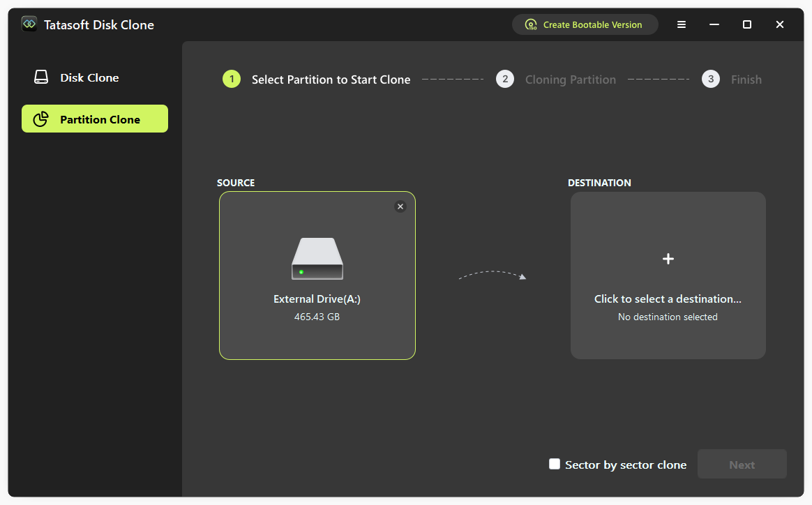Screen dimensions: 812x505
Task: Enable Sector by sector clone
Action: (555, 463)
